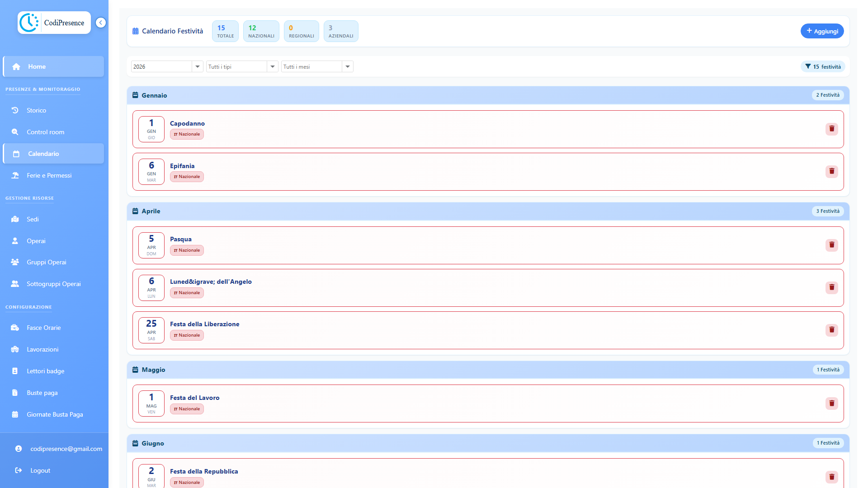Delete the Capodanno holiday with trash icon

(831, 129)
